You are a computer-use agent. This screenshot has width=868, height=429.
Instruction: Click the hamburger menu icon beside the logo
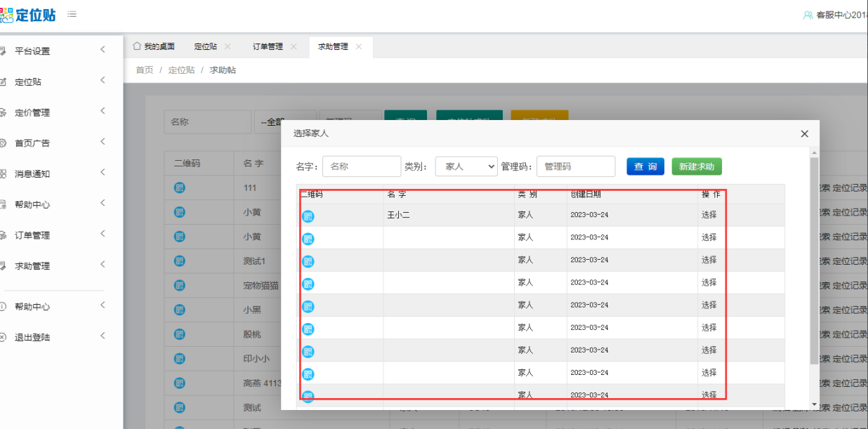pos(72,14)
